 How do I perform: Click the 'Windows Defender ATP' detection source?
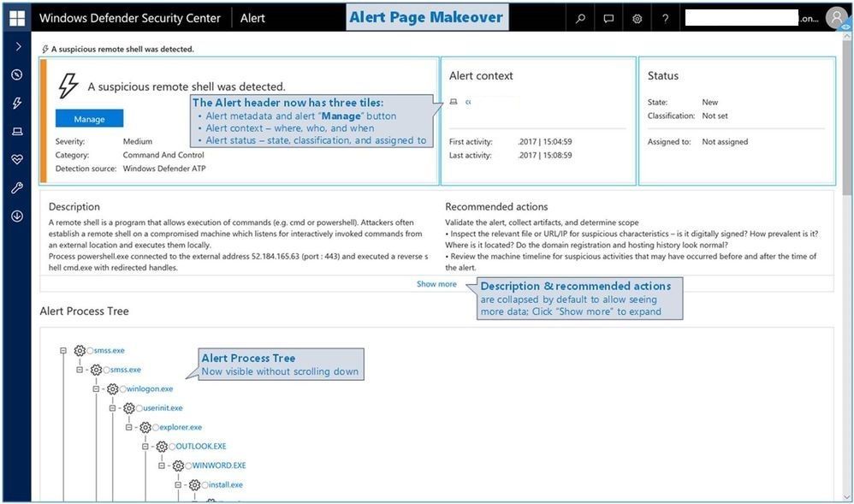[x=164, y=169]
